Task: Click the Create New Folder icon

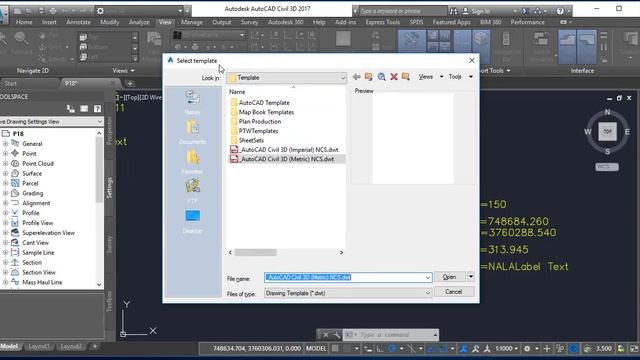Action: [x=406, y=77]
